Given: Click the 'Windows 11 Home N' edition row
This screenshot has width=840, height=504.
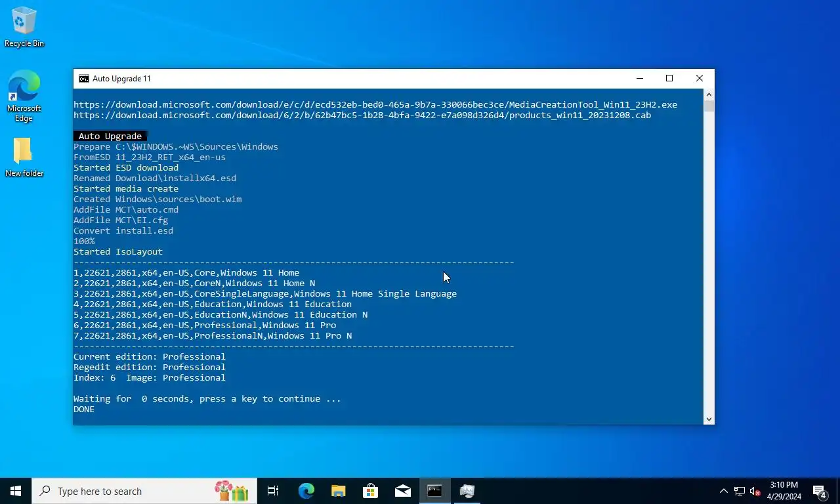Looking at the screenshot, I should pos(194,283).
